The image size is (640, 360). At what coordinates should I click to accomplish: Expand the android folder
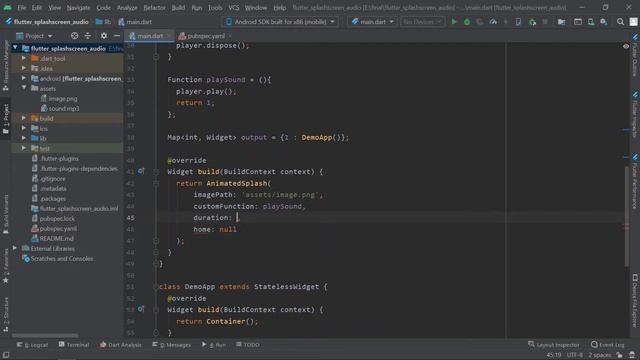pos(24,78)
